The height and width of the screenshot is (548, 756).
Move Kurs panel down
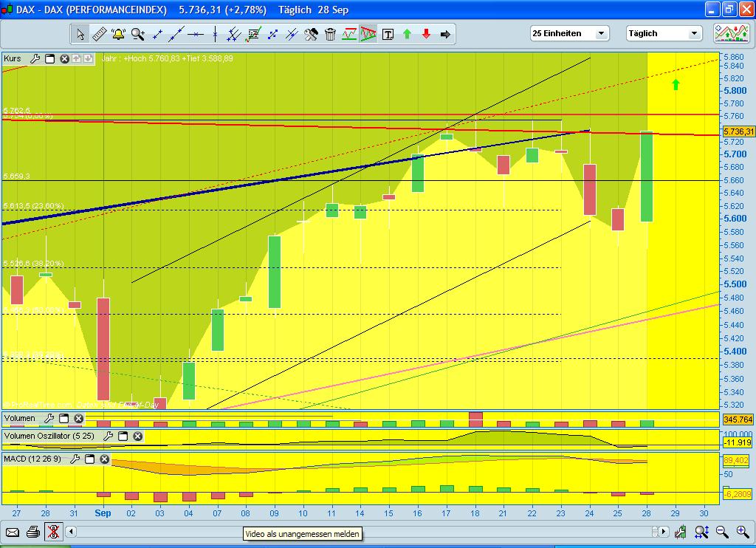click(x=88, y=59)
